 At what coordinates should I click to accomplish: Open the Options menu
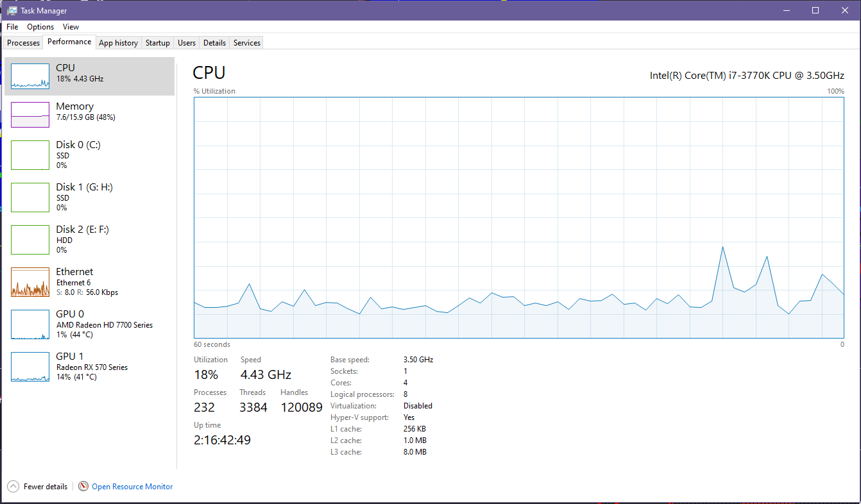coord(40,27)
